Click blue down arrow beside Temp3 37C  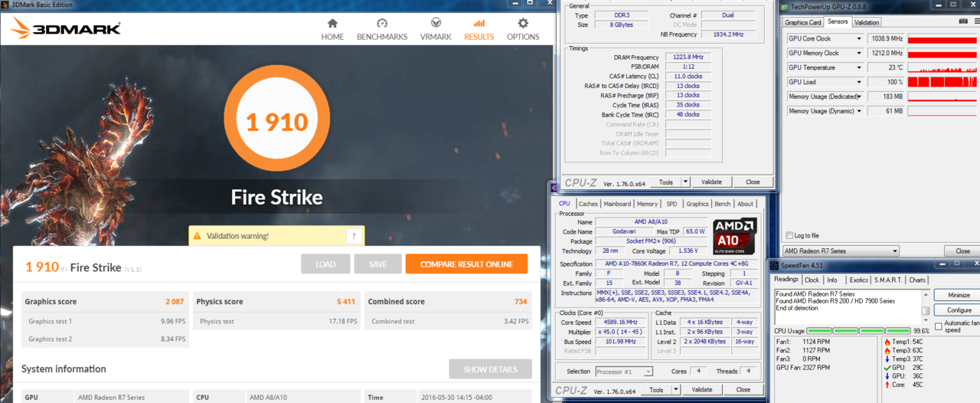[x=887, y=359]
